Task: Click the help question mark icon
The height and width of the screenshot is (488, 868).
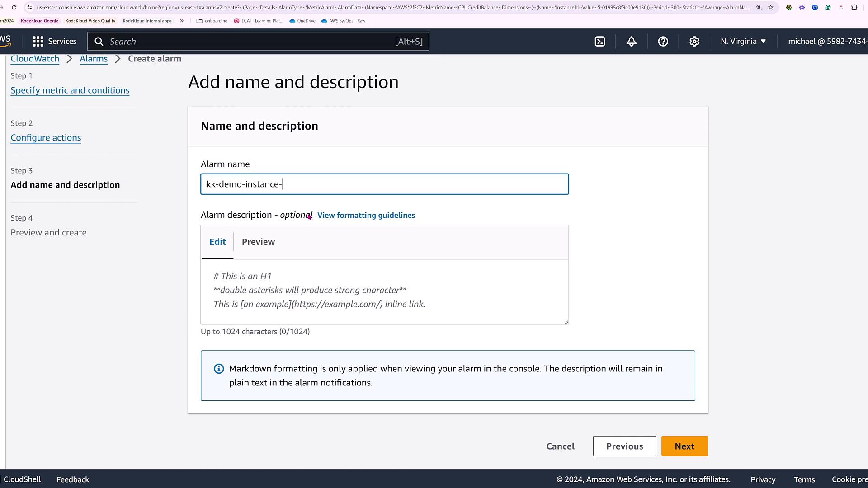Action: tap(663, 42)
